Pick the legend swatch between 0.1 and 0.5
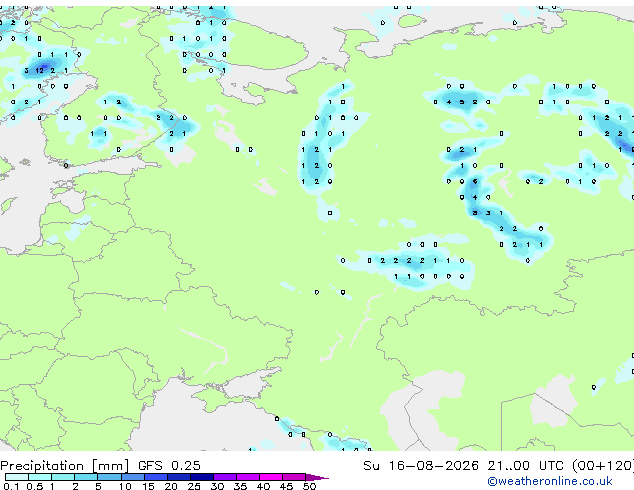 [x=17, y=477]
